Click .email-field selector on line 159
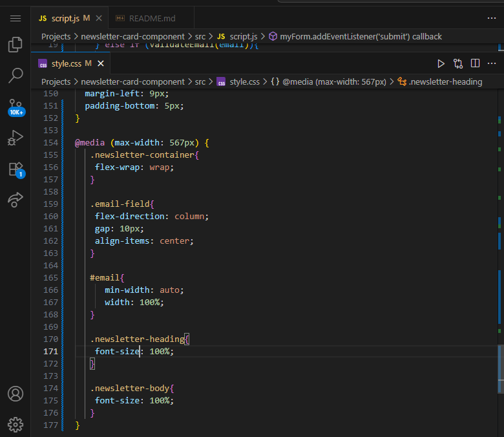Screen dimensions: 504x437 120,204
